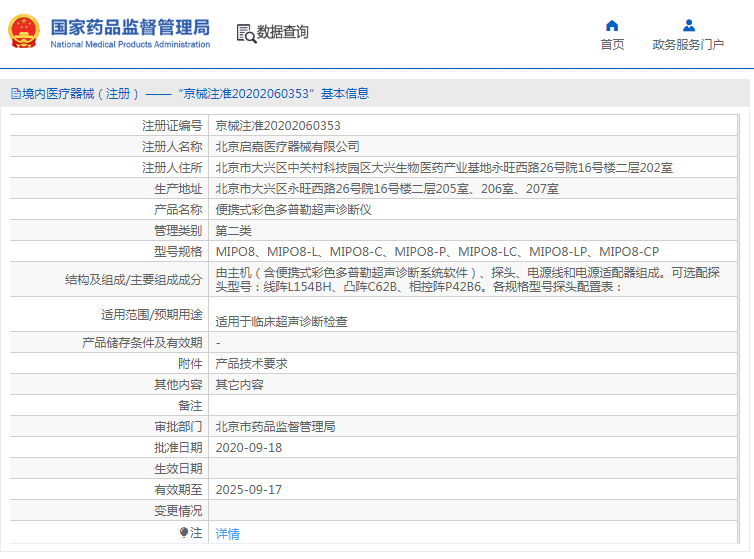Viewport: 754px width, 559px height.
Task: Select product name 便携式彩色多普勒超声诊断仪
Action: pyautogui.click(x=293, y=210)
